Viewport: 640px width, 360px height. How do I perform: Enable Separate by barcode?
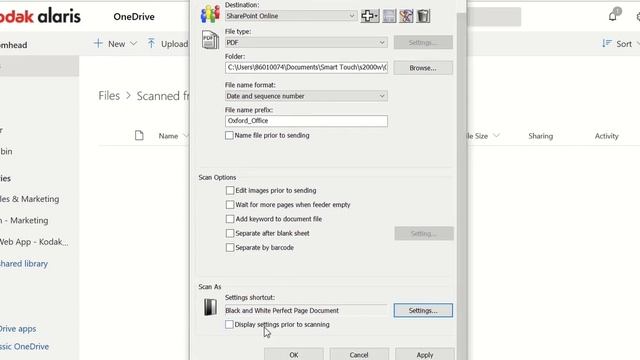click(x=230, y=247)
